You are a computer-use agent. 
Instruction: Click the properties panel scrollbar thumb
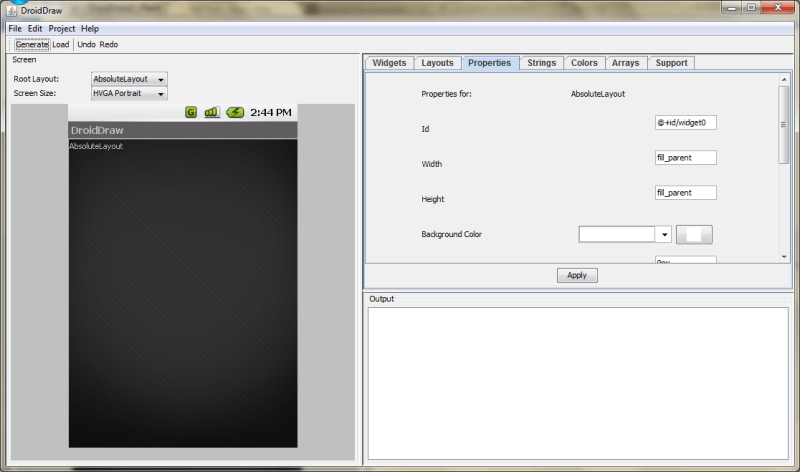[x=784, y=125]
